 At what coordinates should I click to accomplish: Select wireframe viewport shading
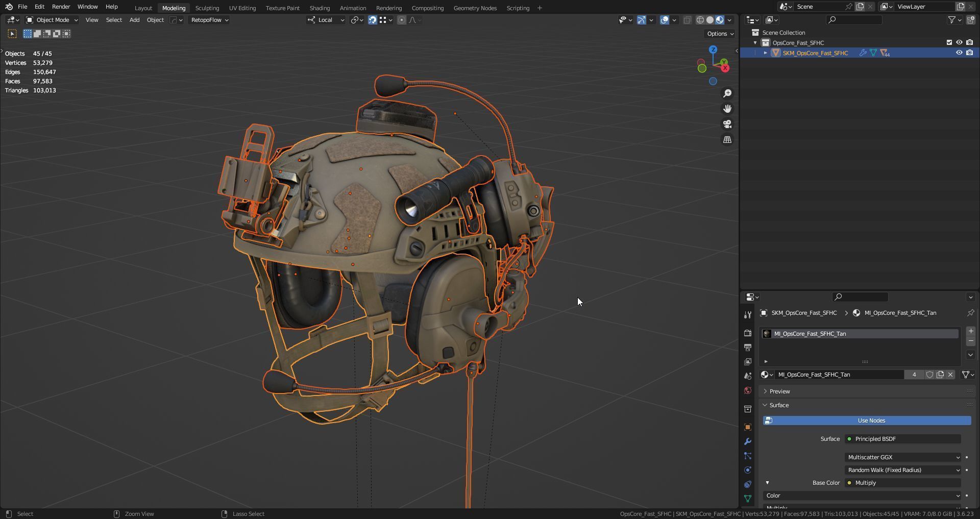700,20
